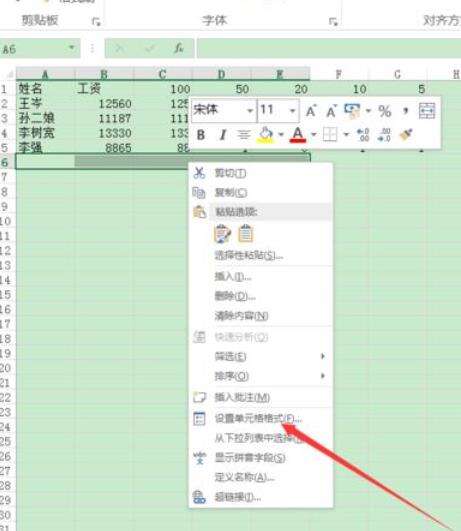
Task: Apply comma style format
Action: point(405,111)
